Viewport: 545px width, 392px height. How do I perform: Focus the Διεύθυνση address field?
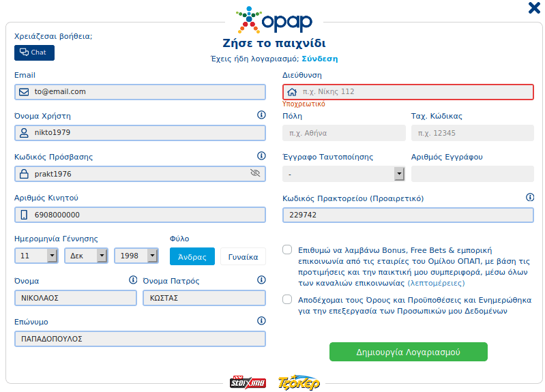408,92
